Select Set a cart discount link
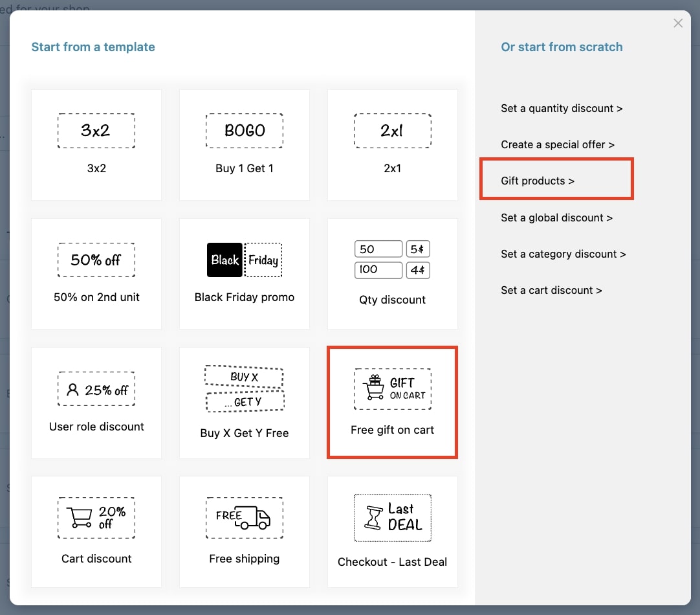The height and width of the screenshot is (615, 700). (551, 290)
